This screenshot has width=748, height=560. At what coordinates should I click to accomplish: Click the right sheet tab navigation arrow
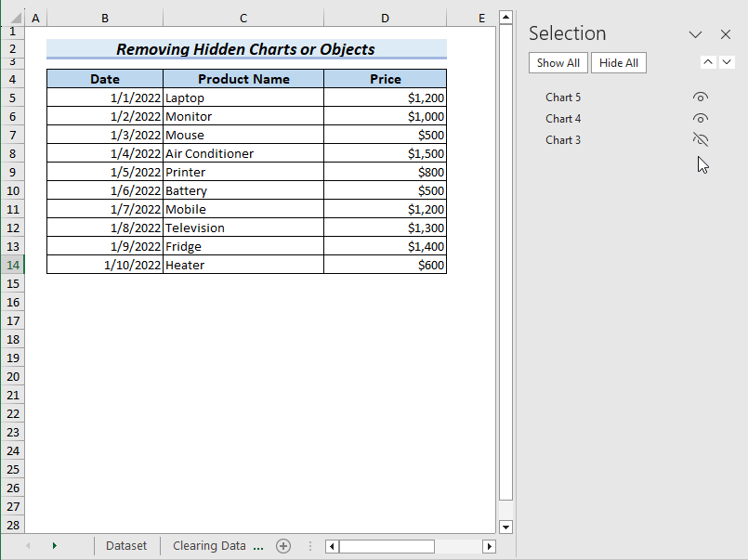(54, 546)
